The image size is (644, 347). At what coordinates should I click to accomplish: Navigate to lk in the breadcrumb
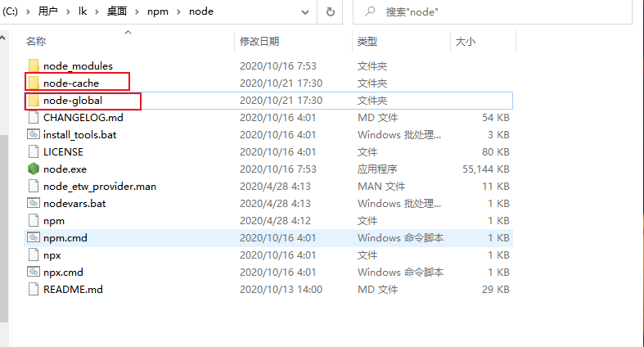(x=83, y=11)
